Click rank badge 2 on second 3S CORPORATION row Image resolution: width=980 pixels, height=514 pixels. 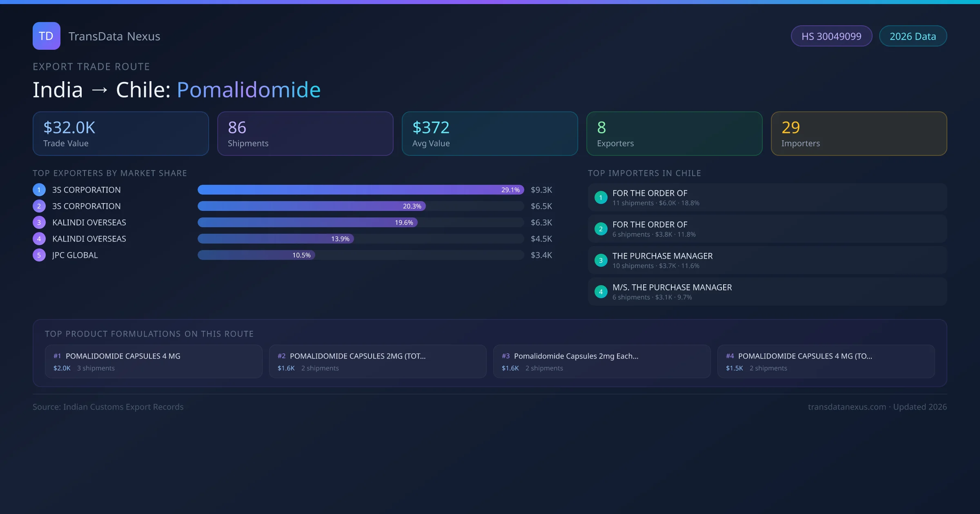click(x=39, y=206)
